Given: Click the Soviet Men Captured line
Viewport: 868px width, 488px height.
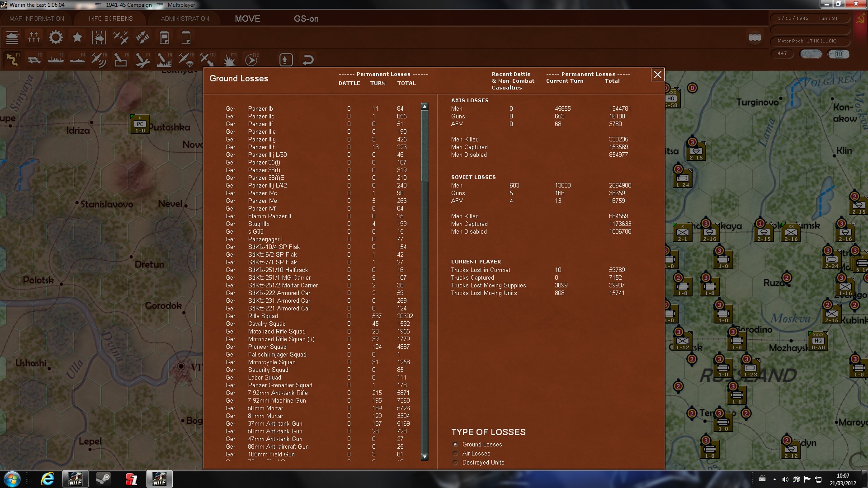Looking at the screenshot, I should [x=541, y=224].
